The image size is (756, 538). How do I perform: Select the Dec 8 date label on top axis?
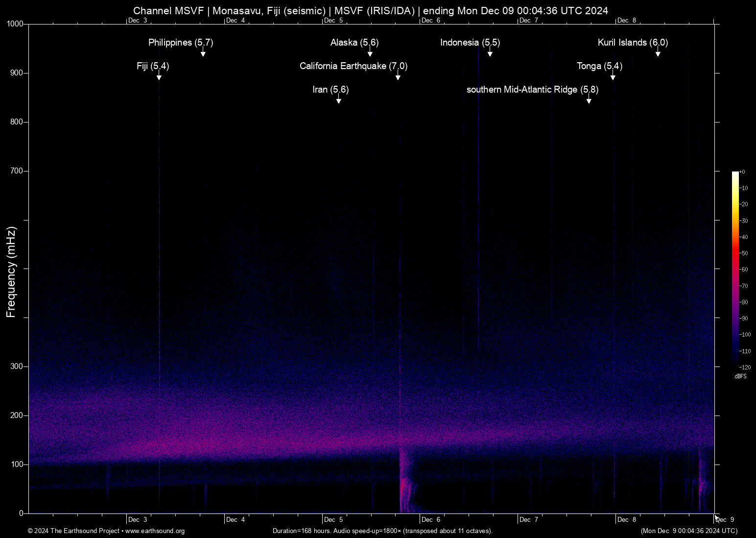pyautogui.click(x=627, y=21)
